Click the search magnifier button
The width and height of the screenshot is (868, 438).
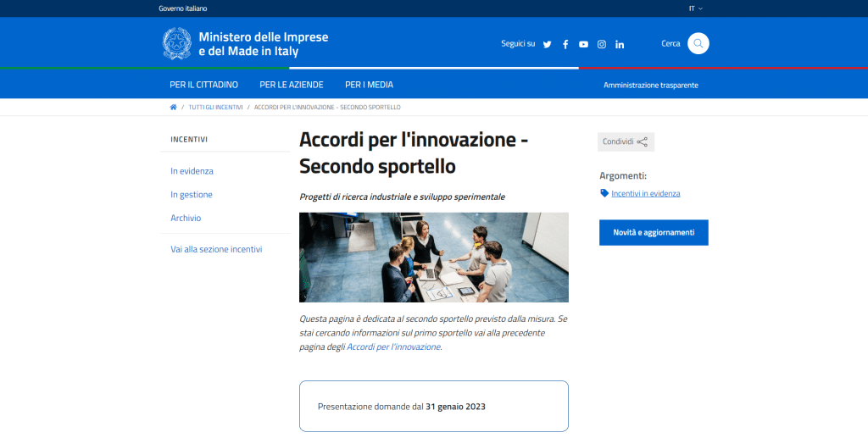pos(698,43)
